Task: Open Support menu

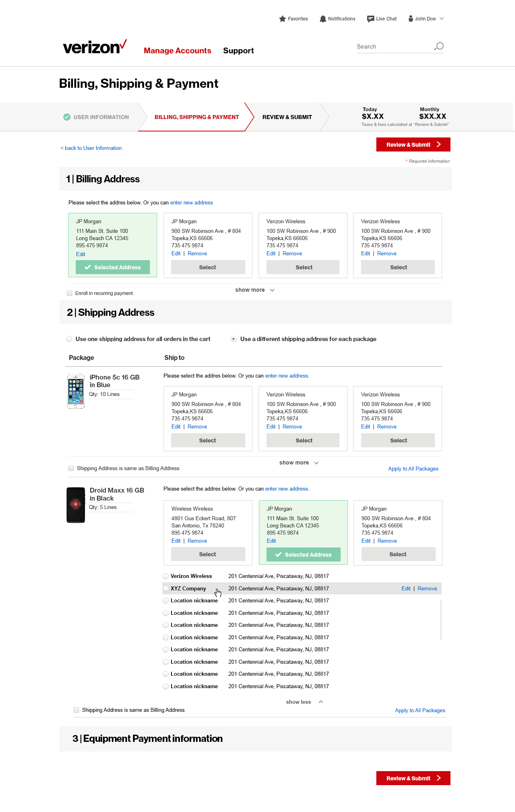Action: click(x=238, y=50)
